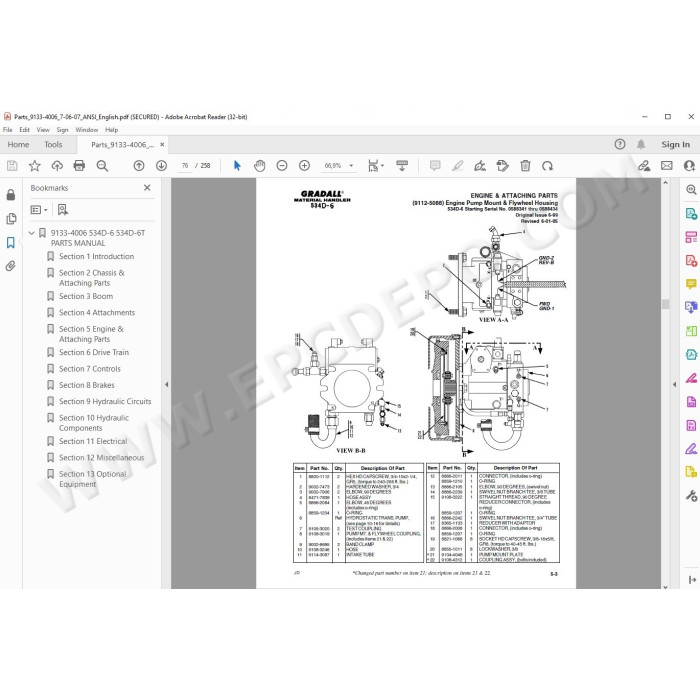Open the Edit menu
Image resolution: width=700 pixels, height=700 pixels.
pyautogui.click(x=25, y=130)
